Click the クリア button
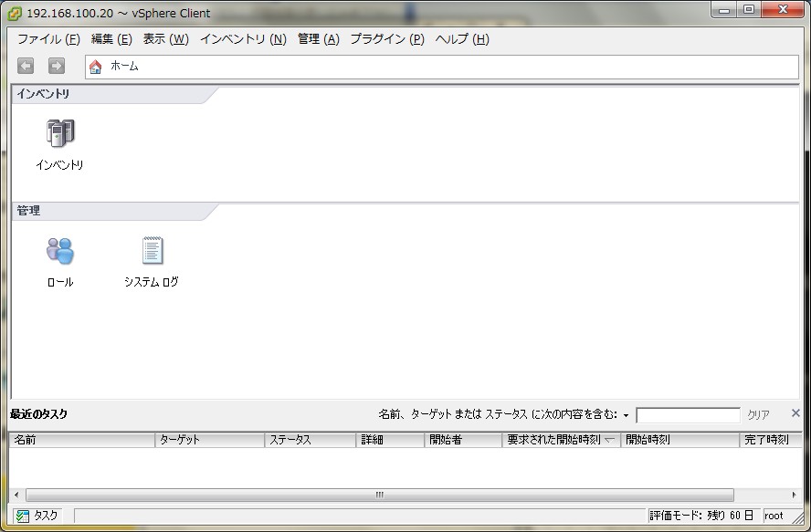811x532 pixels. point(758,414)
